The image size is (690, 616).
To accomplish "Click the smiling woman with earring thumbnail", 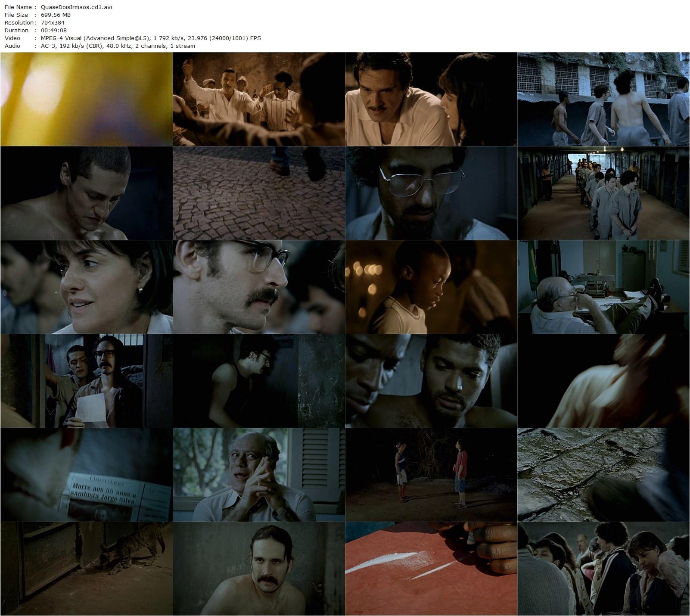I will [x=86, y=287].
